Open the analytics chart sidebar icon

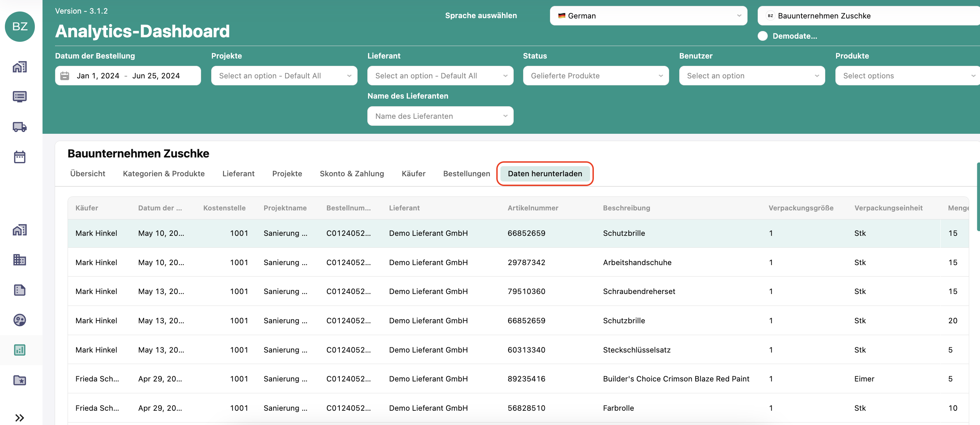20,350
